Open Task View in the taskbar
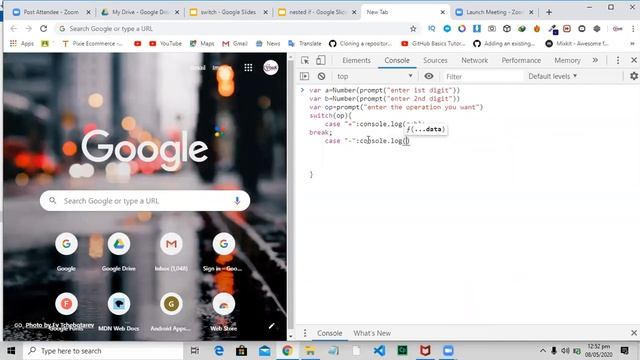This screenshot has width=640, height=360. (x=195, y=351)
